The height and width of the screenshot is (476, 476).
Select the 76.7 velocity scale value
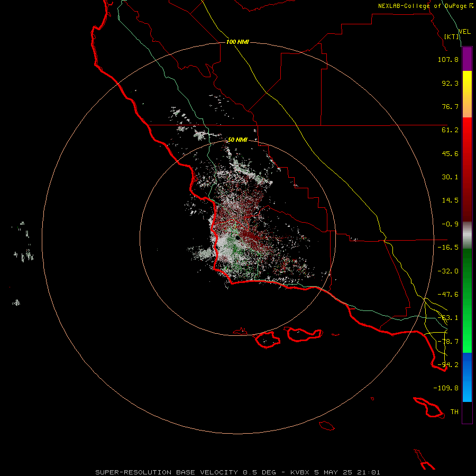(450, 106)
